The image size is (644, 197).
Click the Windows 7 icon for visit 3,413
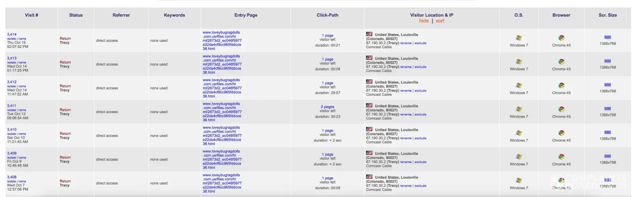(x=518, y=62)
